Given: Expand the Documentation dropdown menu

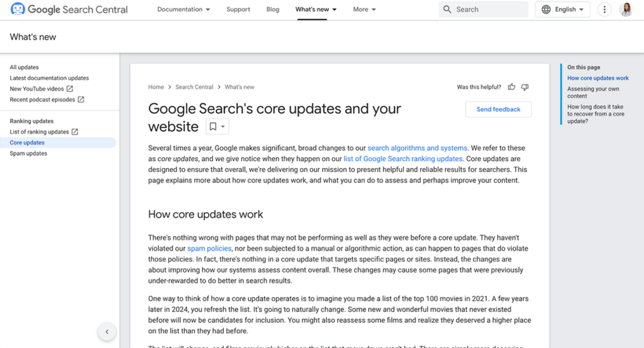Looking at the screenshot, I should pyautogui.click(x=184, y=9).
